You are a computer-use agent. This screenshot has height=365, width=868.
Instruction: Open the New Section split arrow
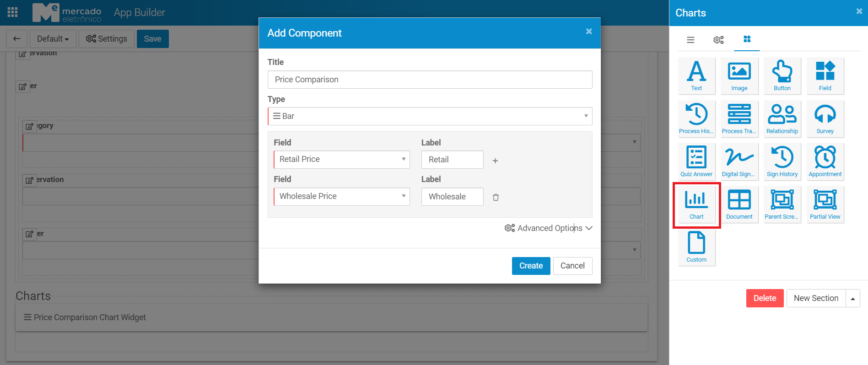(x=853, y=298)
